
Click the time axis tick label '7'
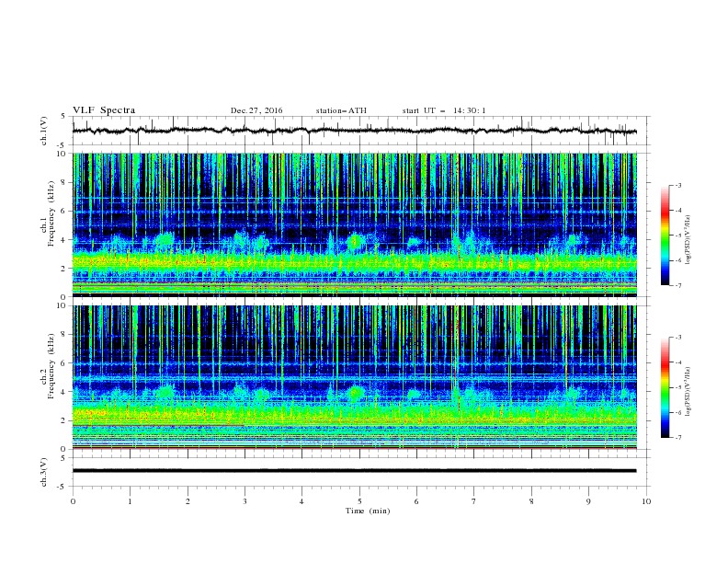(x=474, y=501)
